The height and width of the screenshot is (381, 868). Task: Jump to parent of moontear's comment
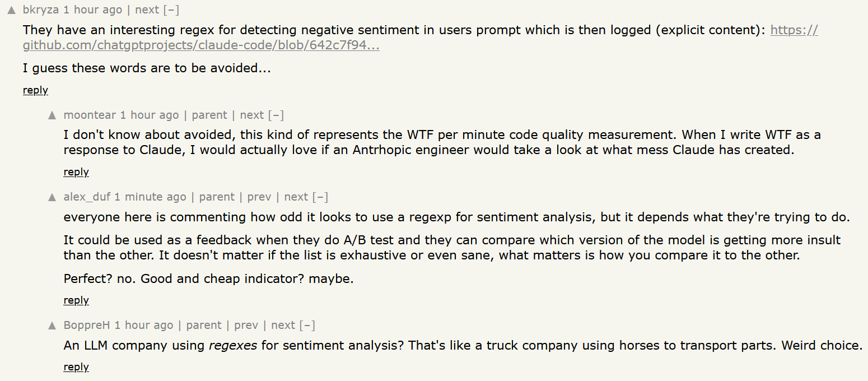point(209,114)
